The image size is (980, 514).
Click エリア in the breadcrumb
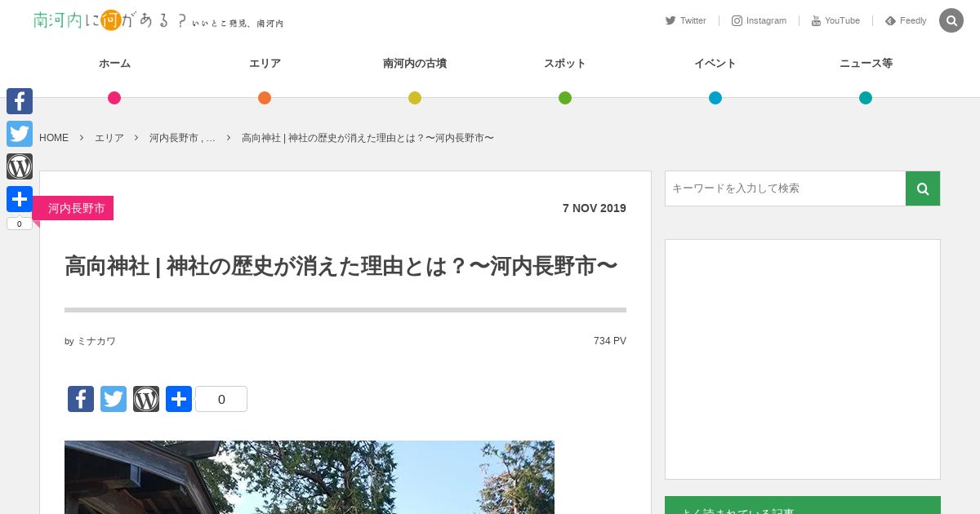tap(109, 138)
